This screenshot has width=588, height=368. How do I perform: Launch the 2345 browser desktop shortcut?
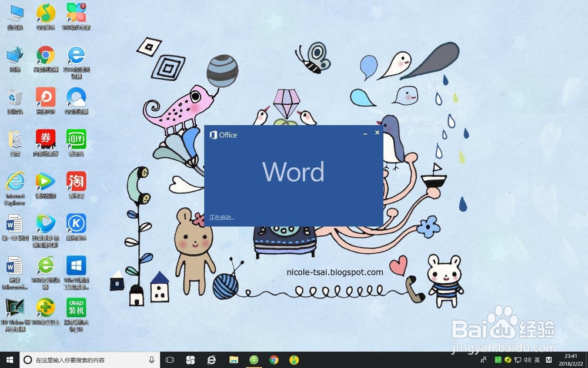click(76, 62)
